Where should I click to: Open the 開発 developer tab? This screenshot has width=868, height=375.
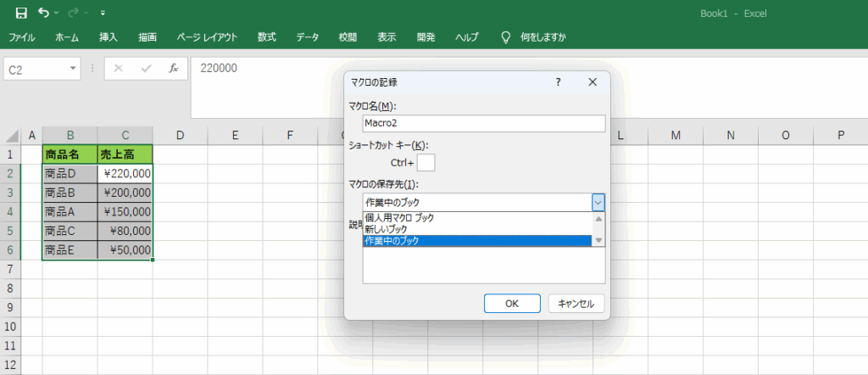(426, 37)
